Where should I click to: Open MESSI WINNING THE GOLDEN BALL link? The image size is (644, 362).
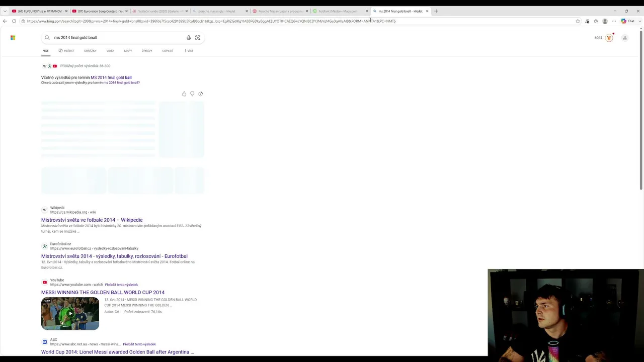(x=103, y=292)
